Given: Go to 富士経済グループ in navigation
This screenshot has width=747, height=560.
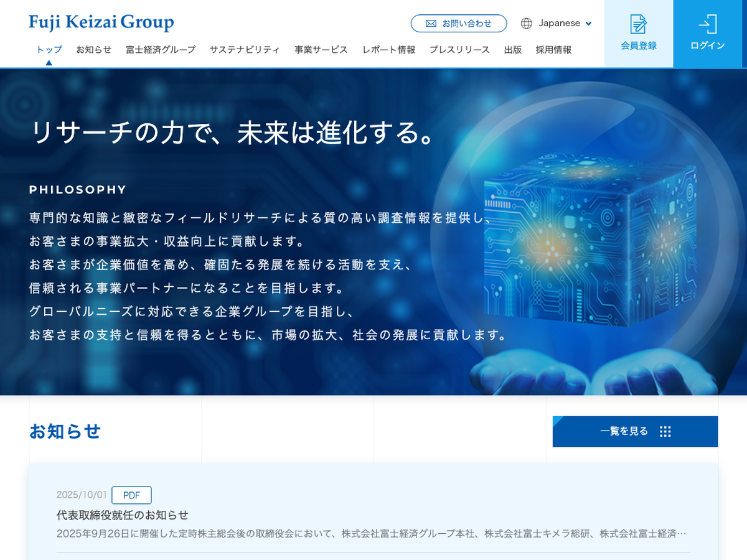Looking at the screenshot, I should [161, 50].
